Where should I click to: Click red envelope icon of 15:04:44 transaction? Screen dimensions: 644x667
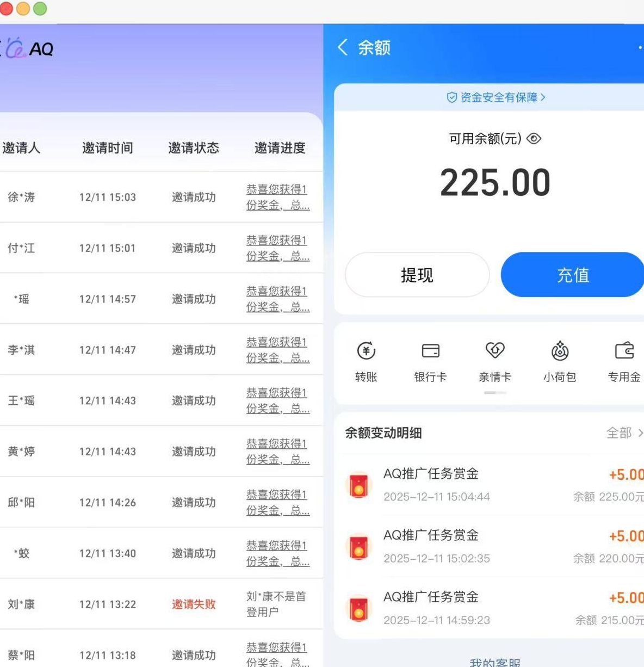coord(358,485)
